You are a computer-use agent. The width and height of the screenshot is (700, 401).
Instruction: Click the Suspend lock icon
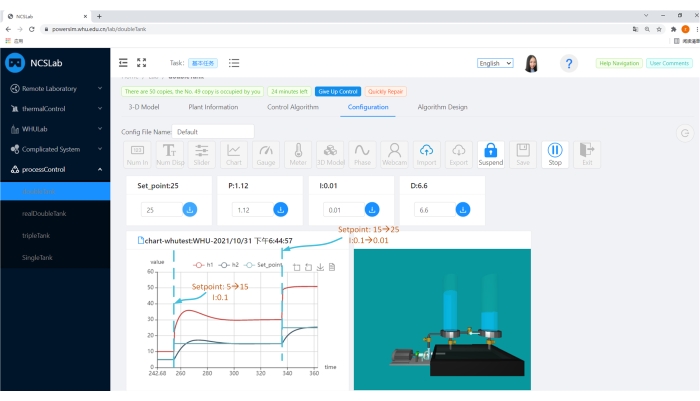point(490,153)
